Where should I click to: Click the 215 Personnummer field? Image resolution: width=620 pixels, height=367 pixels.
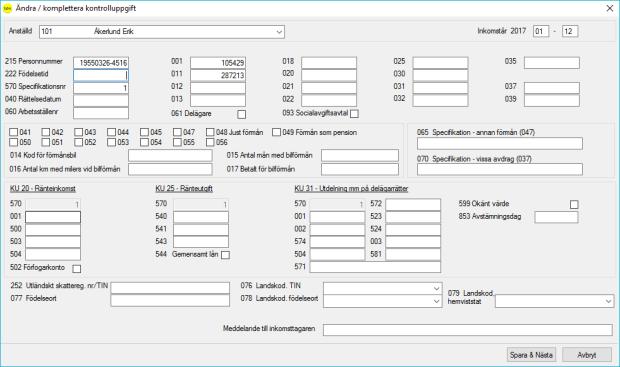(x=101, y=62)
